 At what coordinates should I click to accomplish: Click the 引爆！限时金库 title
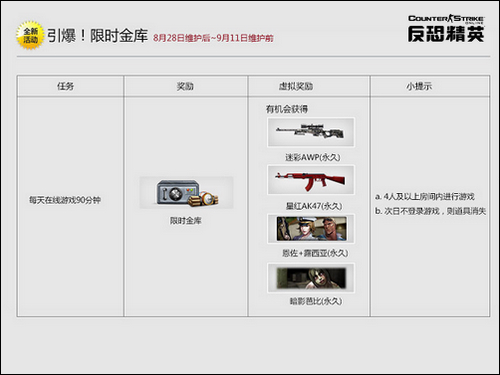click(x=97, y=36)
